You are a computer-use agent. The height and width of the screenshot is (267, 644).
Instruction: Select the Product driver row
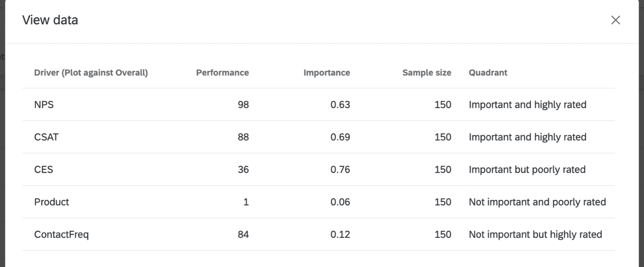[52, 202]
